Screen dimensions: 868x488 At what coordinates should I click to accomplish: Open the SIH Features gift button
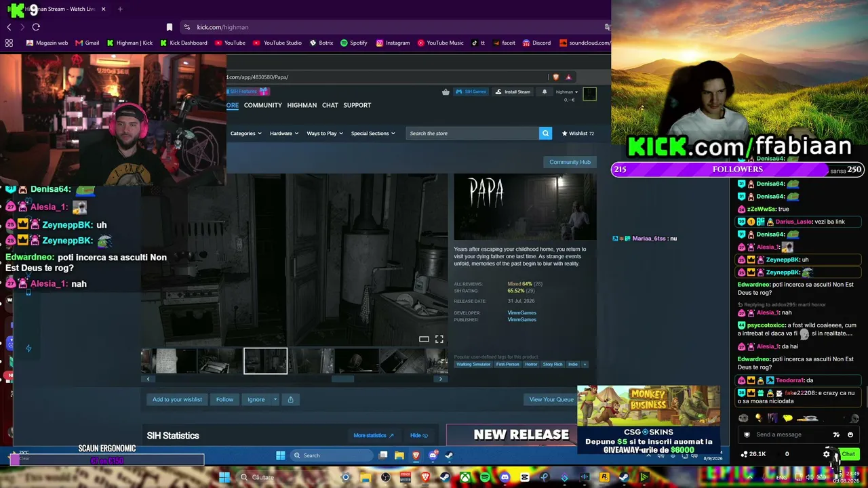(x=249, y=91)
